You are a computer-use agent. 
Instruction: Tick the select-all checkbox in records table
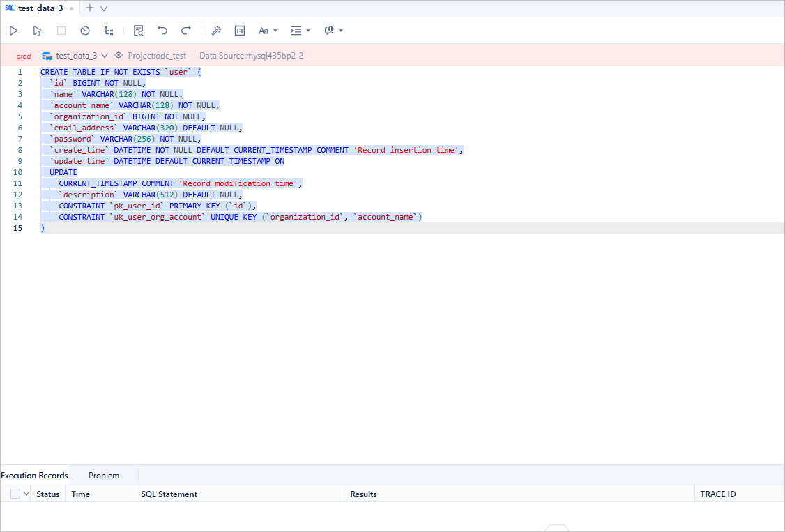pos(15,494)
